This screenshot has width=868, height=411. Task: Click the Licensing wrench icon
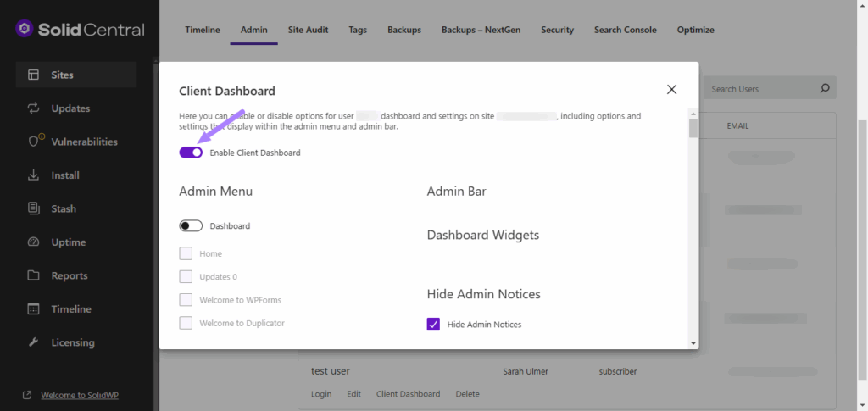pos(34,342)
